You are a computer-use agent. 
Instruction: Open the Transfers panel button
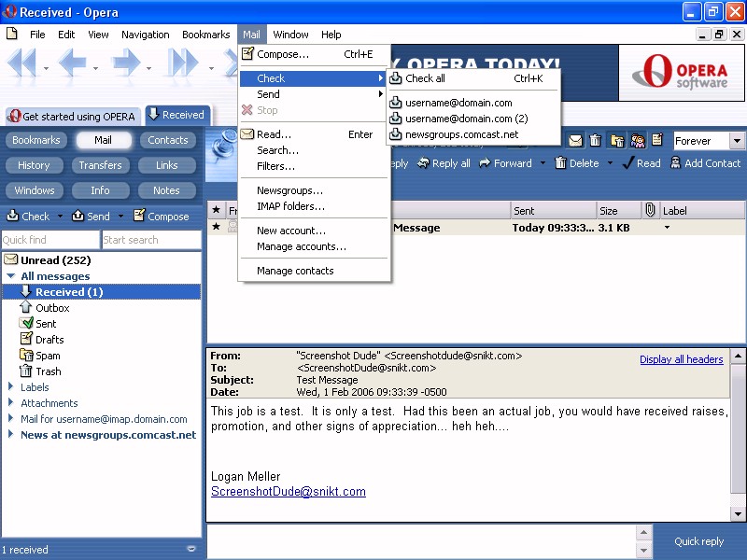point(100,165)
